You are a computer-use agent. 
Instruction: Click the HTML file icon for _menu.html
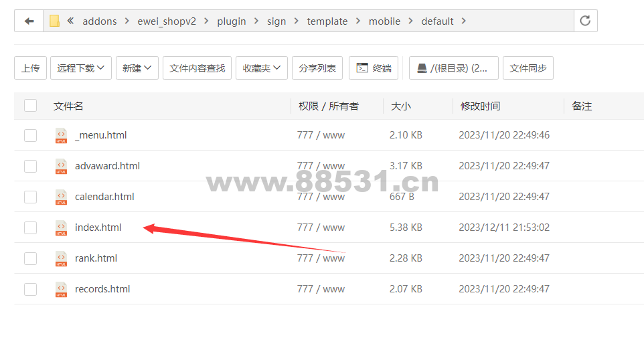[61, 135]
